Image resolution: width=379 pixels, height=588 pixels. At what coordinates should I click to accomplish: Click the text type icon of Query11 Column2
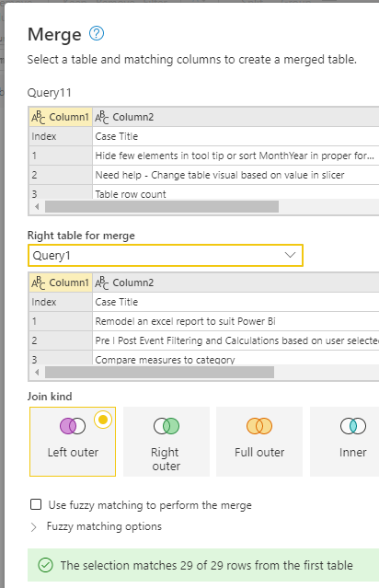pos(101,117)
